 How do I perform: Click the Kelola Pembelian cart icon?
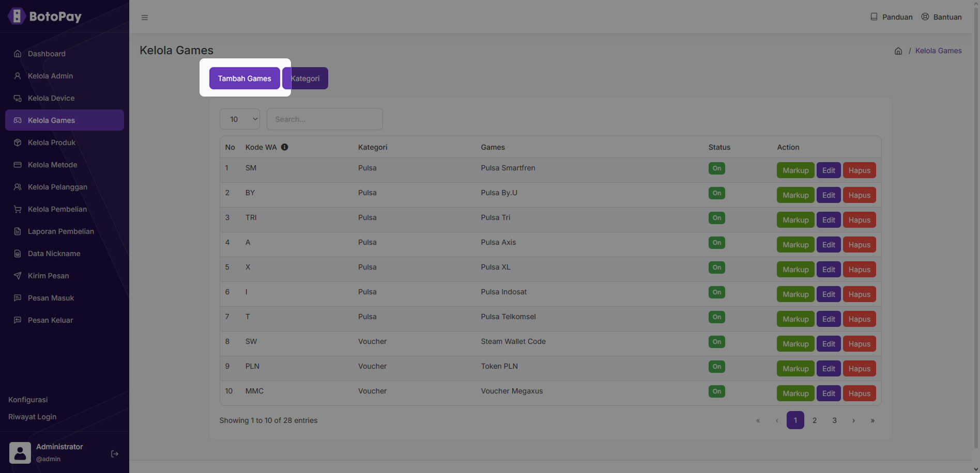point(18,209)
